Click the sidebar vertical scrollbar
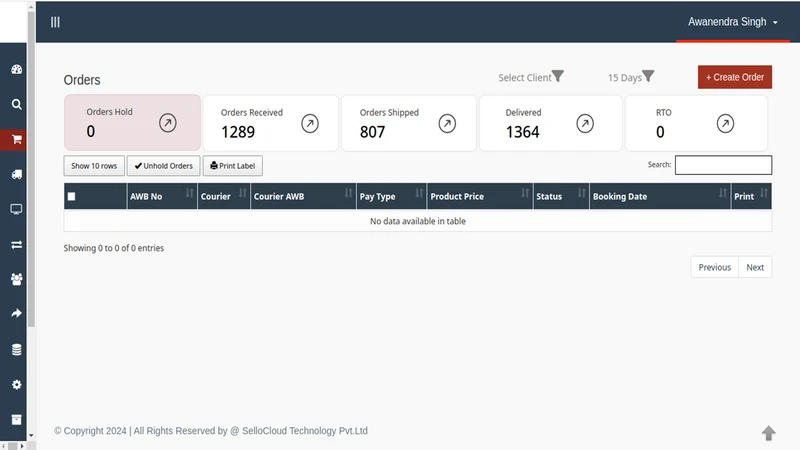The image size is (800, 450). pos(31,168)
